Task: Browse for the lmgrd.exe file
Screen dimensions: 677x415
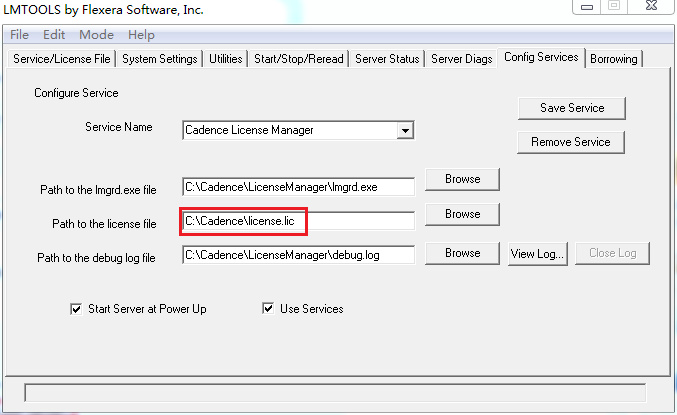Action: pos(462,179)
